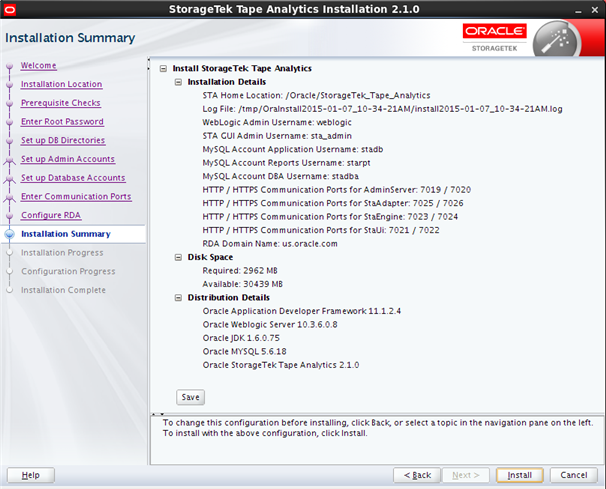Select Available: 30439 MB line
The image size is (606, 489).
(243, 284)
